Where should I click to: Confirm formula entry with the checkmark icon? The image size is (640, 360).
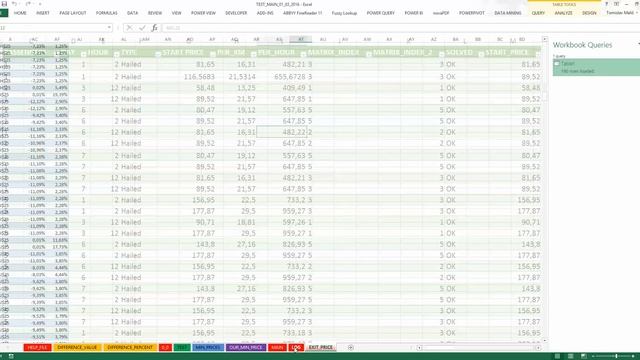pos(142,28)
